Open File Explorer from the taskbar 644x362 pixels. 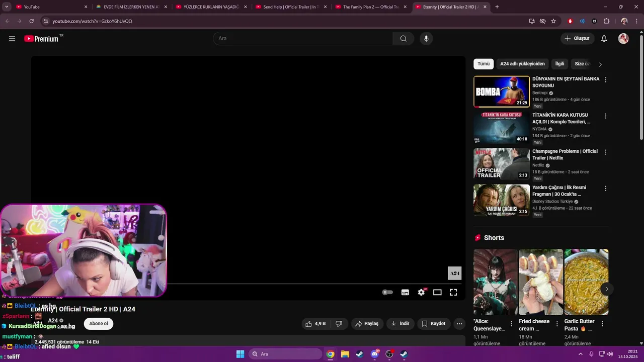click(345, 354)
